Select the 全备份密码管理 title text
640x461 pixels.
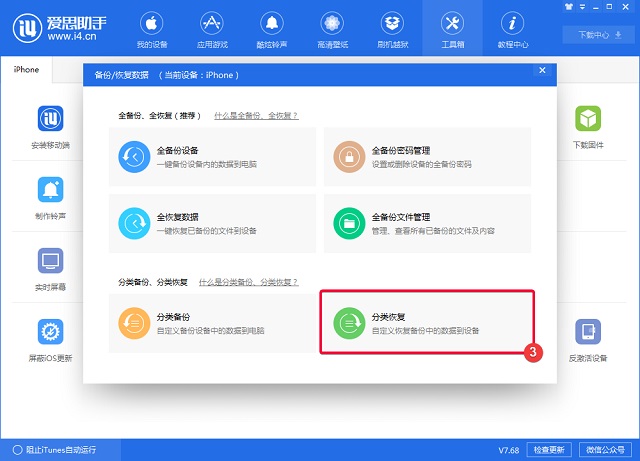tap(401, 151)
